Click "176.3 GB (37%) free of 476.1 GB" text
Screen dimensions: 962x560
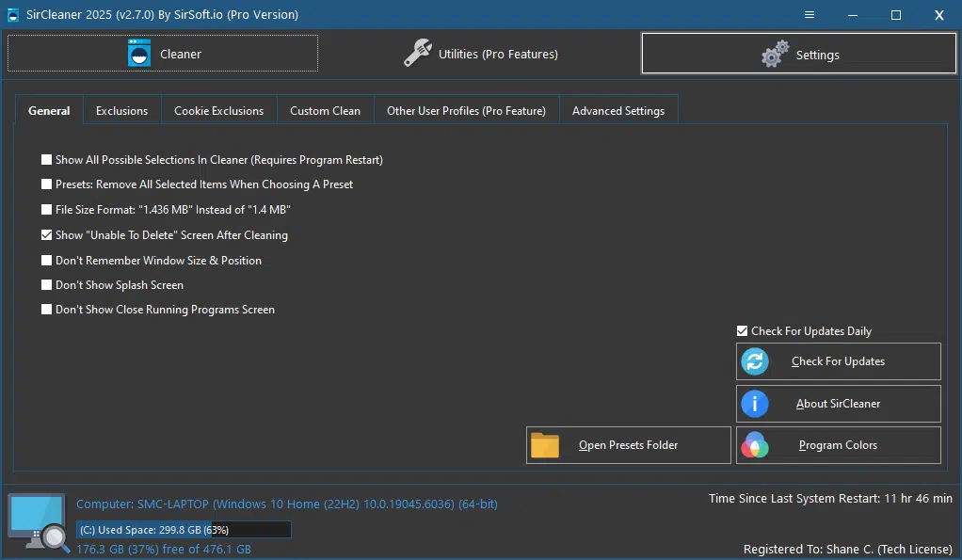pyautogui.click(x=163, y=550)
